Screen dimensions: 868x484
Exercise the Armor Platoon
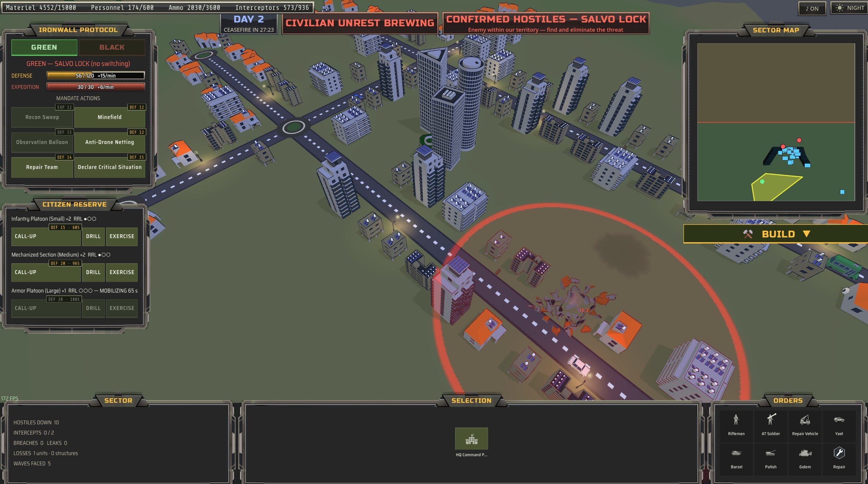coord(122,308)
